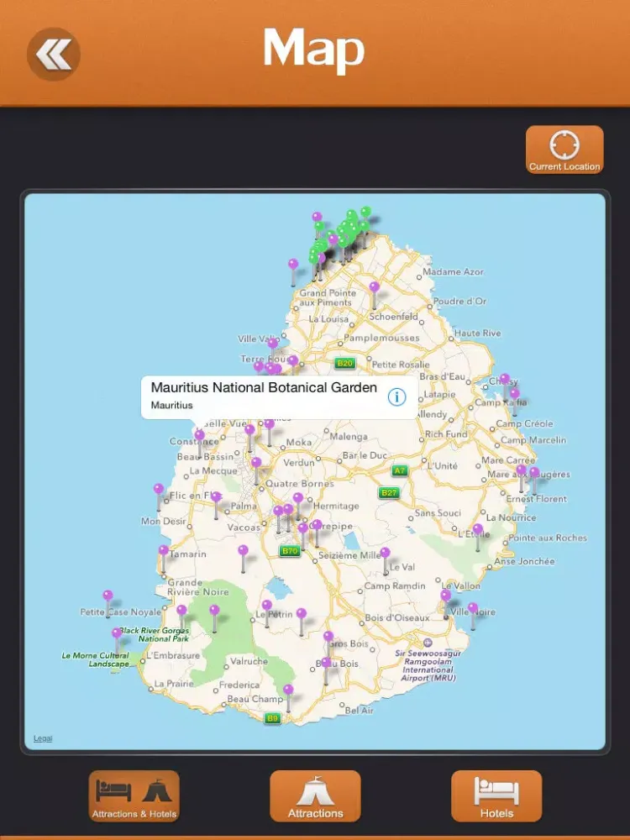Viewport: 630px width, 840px height.
Task: Select the purple pin near Beau Bois
Action: click(x=326, y=663)
